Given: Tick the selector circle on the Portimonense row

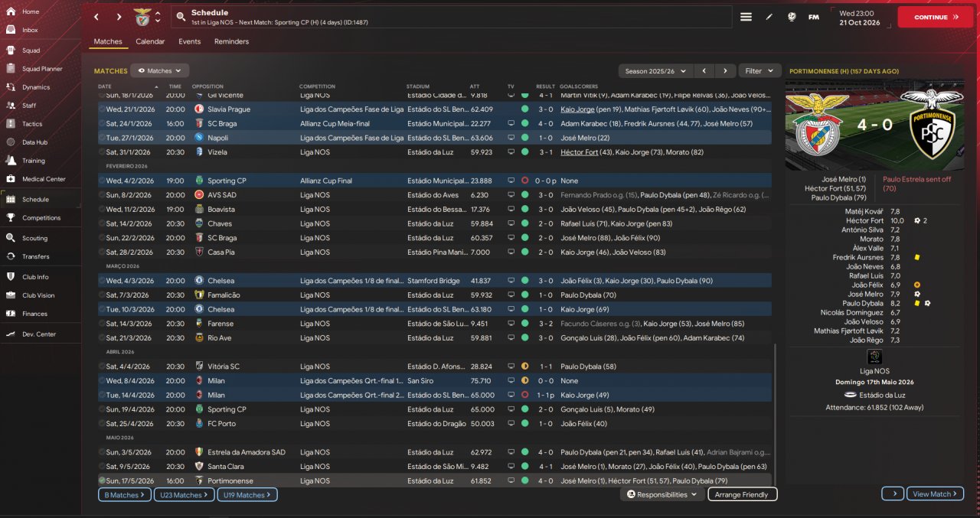Looking at the screenshot, I should click(x=103, y=481).
